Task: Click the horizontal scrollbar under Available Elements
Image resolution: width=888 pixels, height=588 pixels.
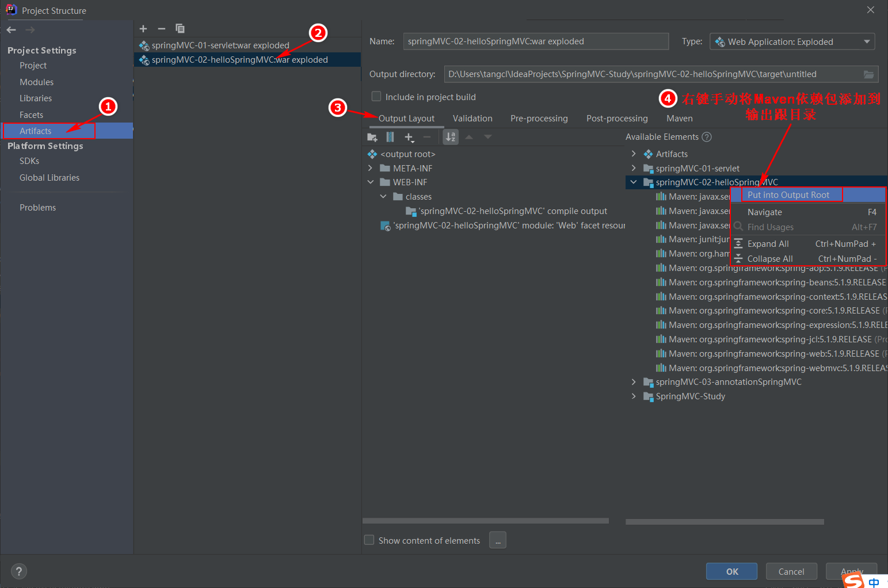Action: tap(725, 522)
